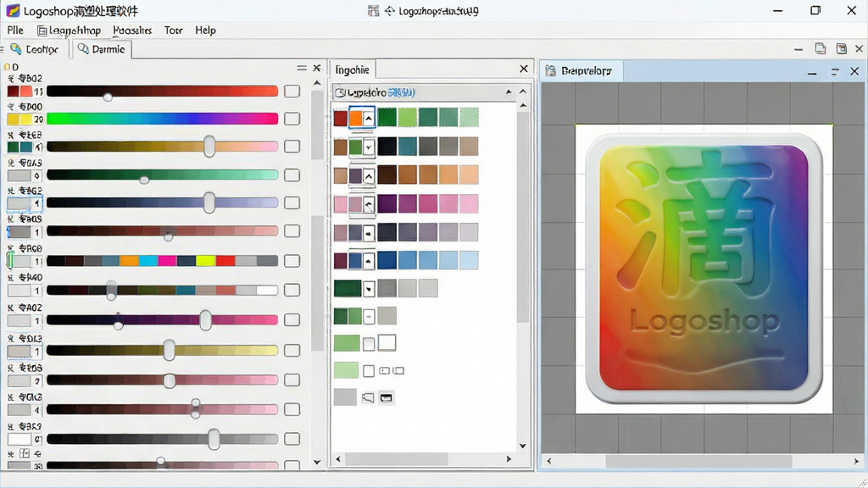The height and width of the screenshot is (488, 868).
Task: Click the green pencil icon beside the multicolor strip
Action: (10, 259)
